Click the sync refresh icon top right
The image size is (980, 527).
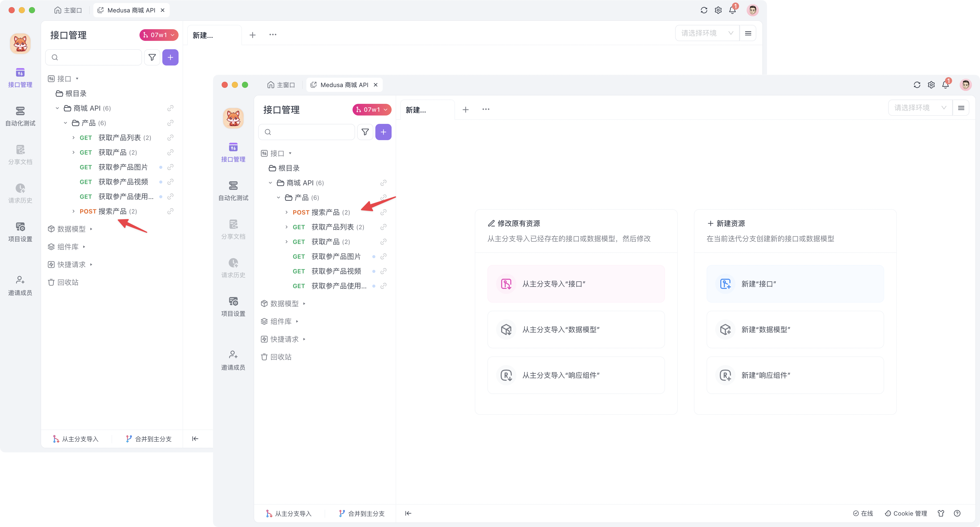917,85
